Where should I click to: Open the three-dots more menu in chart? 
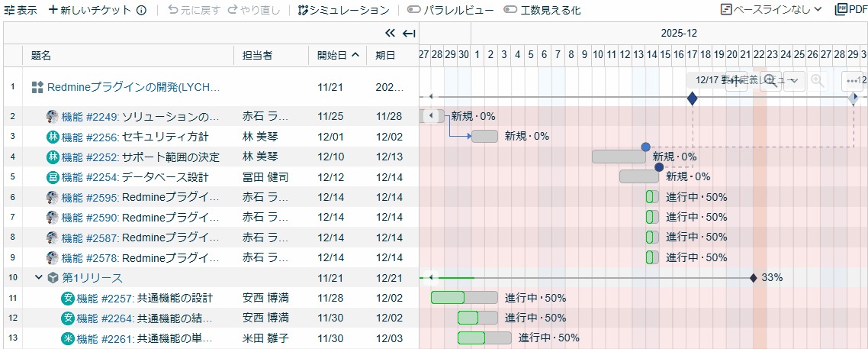(x=851, y=80)
